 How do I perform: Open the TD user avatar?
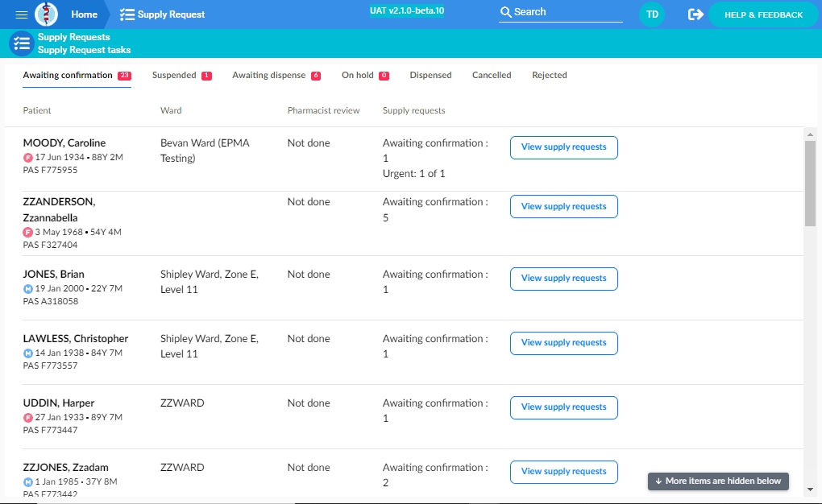tap(652, 14)
